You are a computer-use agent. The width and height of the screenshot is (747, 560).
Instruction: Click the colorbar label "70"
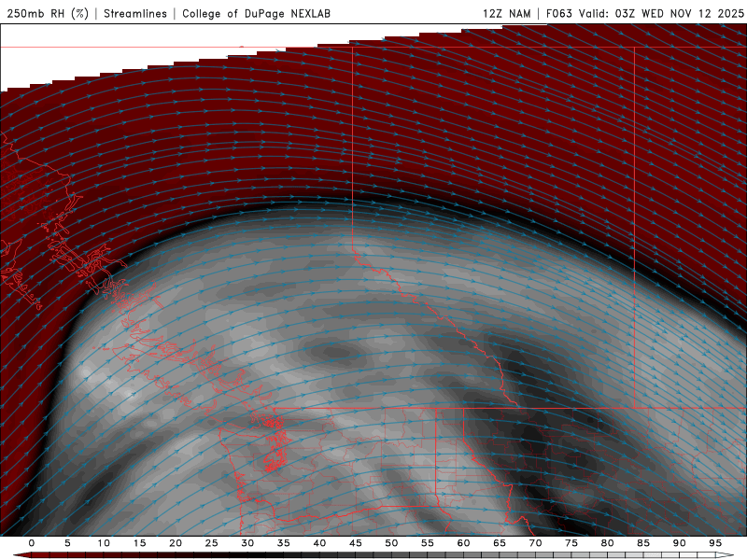pyautogui.click(x=535, y=543)
